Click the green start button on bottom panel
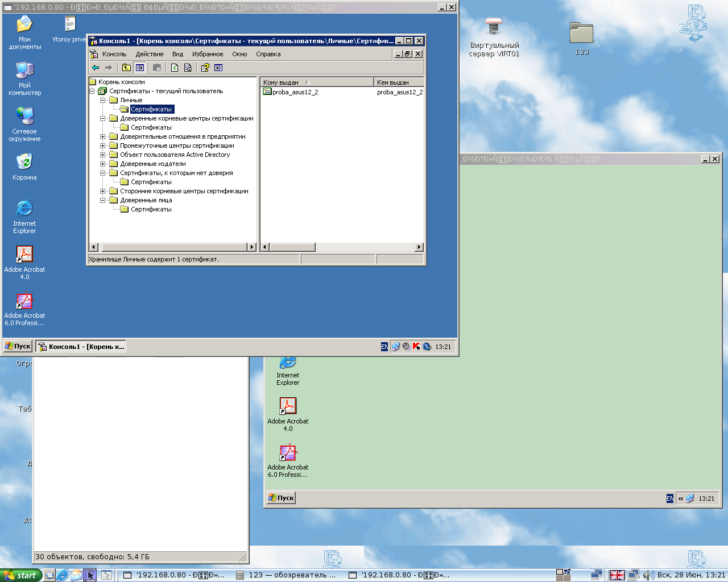The image size is (728, 582). click(x=21, y=575)
